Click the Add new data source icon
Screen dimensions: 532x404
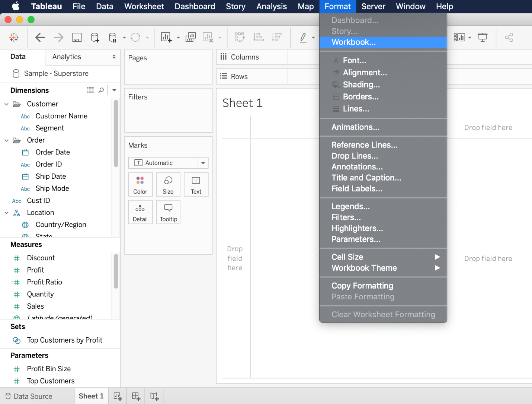95,37
